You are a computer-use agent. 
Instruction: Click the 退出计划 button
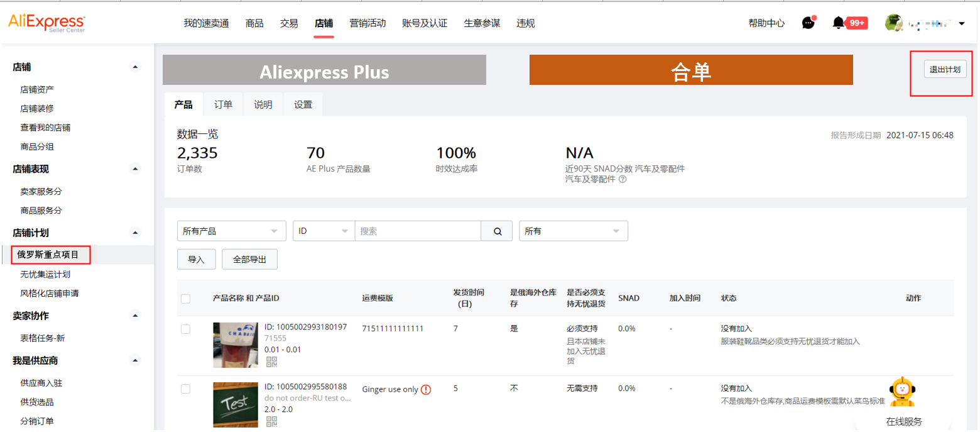[x=945, y=70]
